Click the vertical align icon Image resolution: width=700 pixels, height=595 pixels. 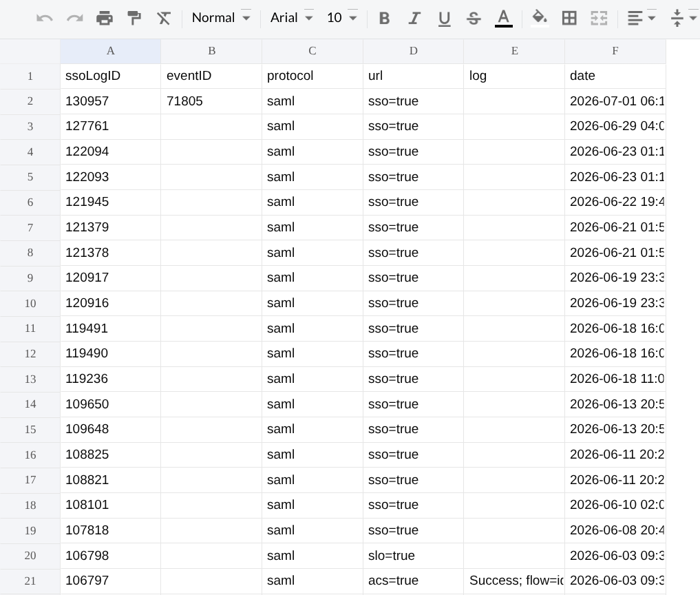(677, 19)
